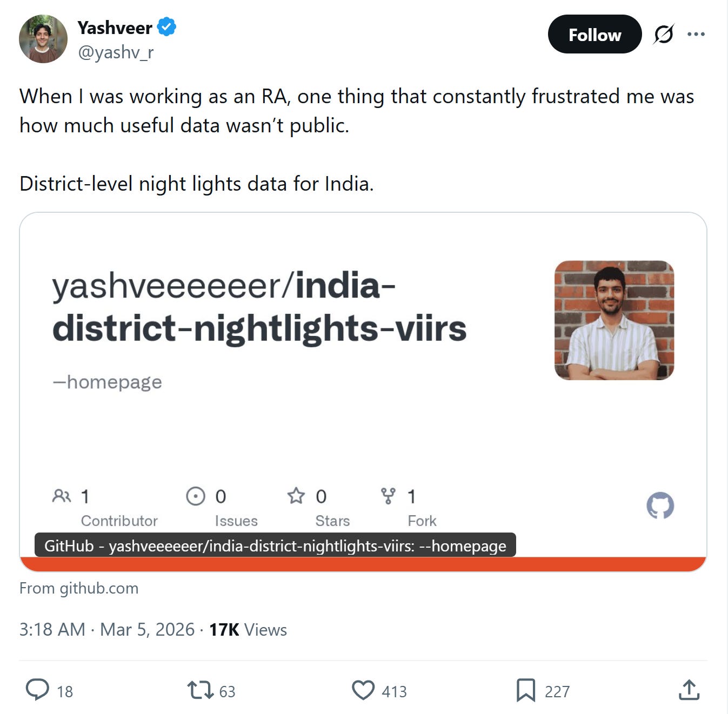Open the share upload icon

689,690
